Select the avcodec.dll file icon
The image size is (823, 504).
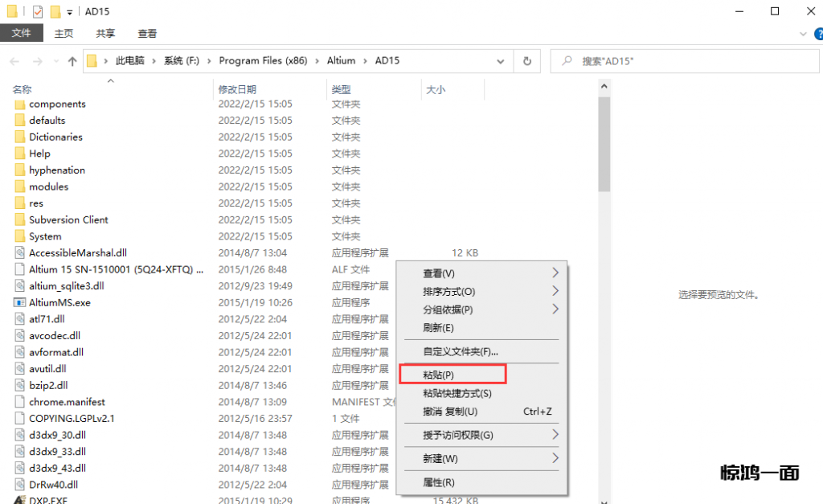point(20,335)
